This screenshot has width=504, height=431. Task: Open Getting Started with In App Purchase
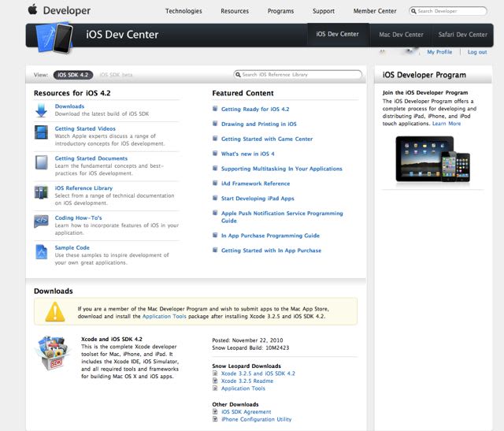pos(271,251)
